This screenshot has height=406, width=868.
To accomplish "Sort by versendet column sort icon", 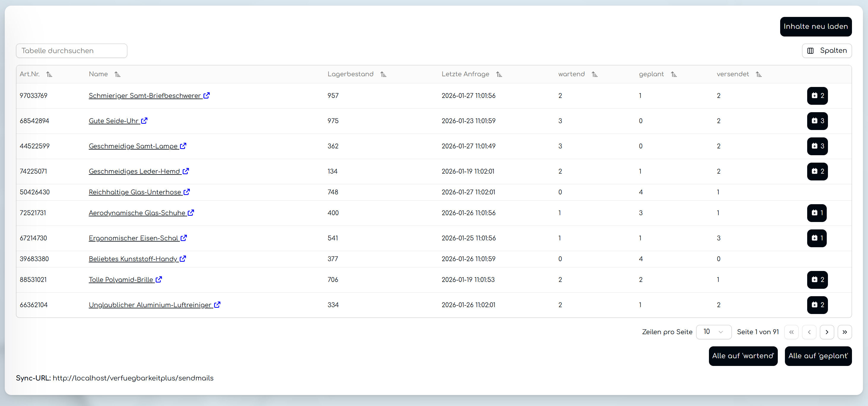I will (x=758, y=74).
